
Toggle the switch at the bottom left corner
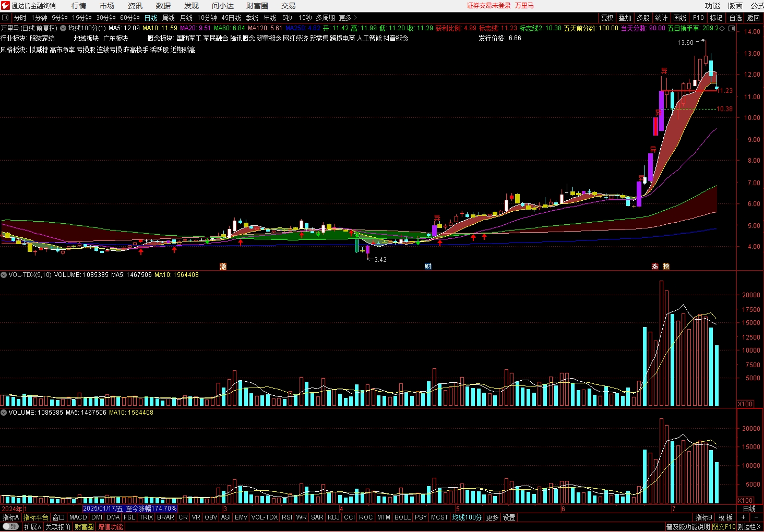[x=10, y=527]
